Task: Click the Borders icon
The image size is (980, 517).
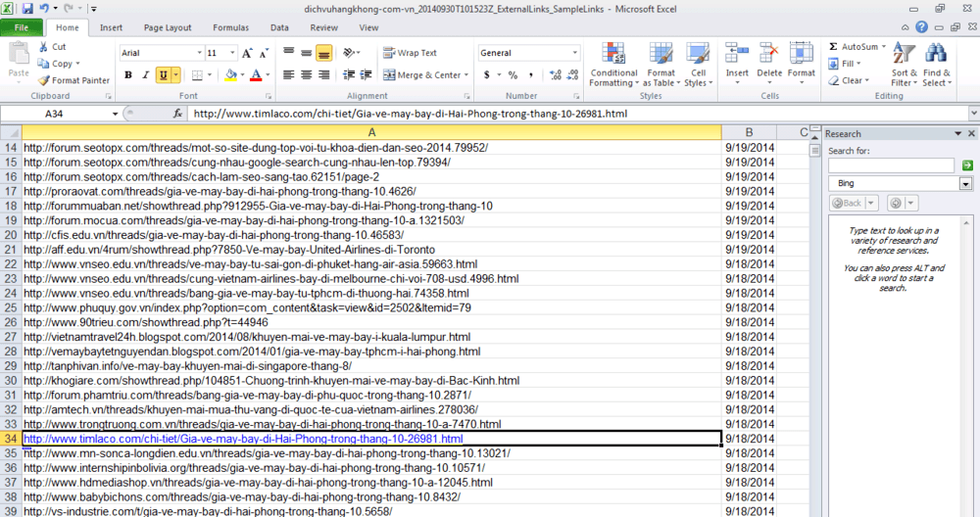Action: click(x=197, y=75)
